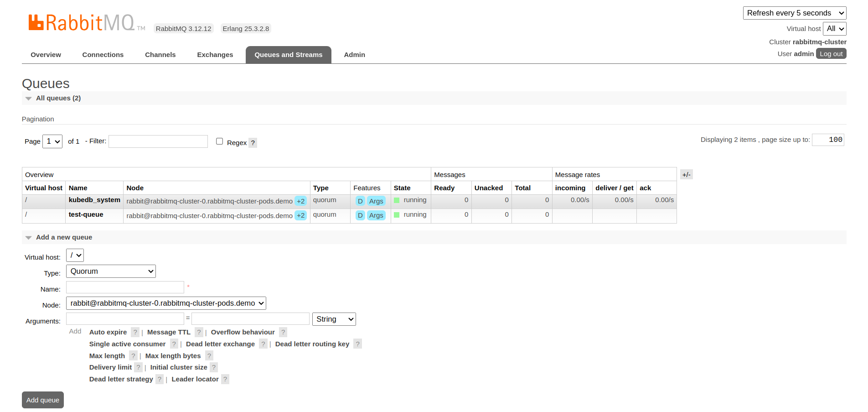
Task: Open the refresh interval dropdown
Action: [794, 13]
